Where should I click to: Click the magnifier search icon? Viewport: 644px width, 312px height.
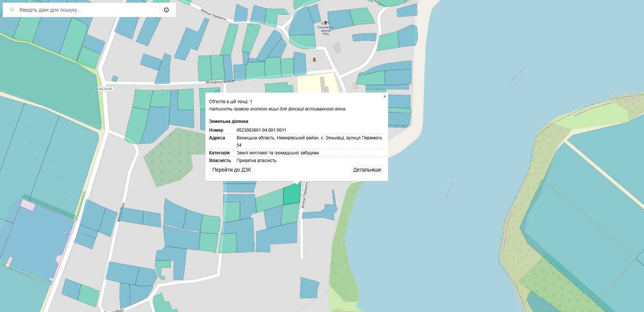pos(12,10)
